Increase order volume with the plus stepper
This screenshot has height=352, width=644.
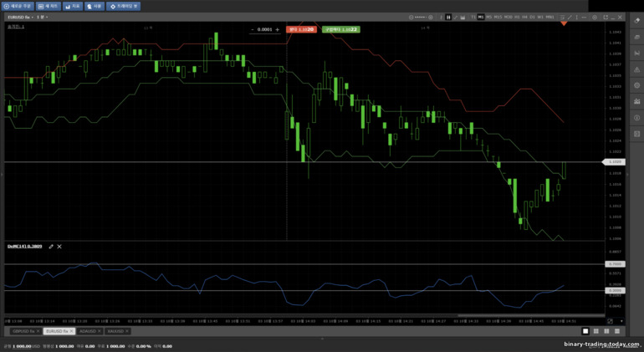coord(277,29)
